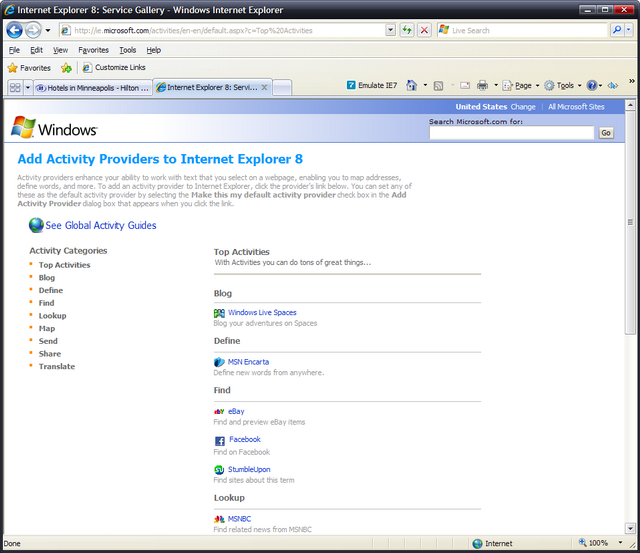Click the Go search button
Viewport: 640px width, 553px height.
click(x=606, y=133)
